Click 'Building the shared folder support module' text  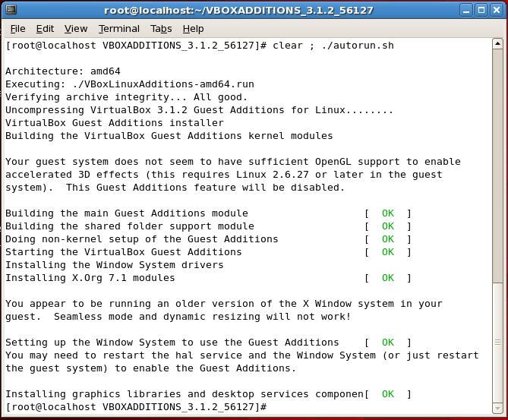click(x=130, y=226)
